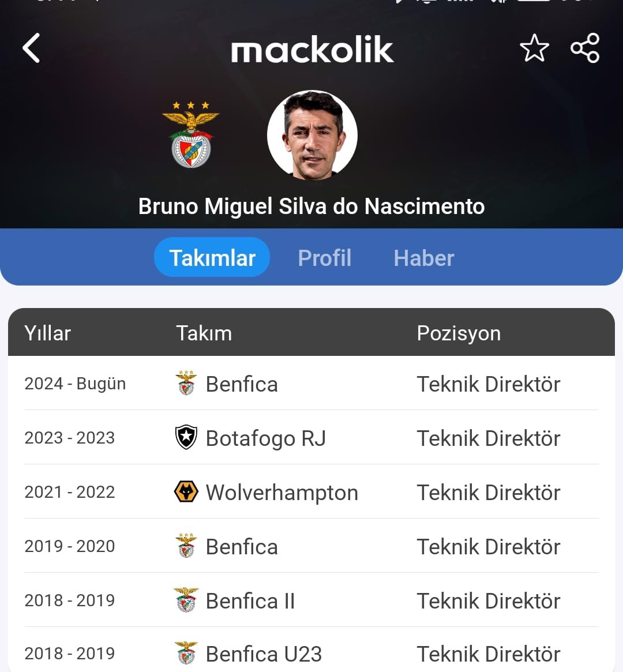Viewport: 623px width, 672px height.
Task: Tap the share icon
Action: click(x=585, y=48)
